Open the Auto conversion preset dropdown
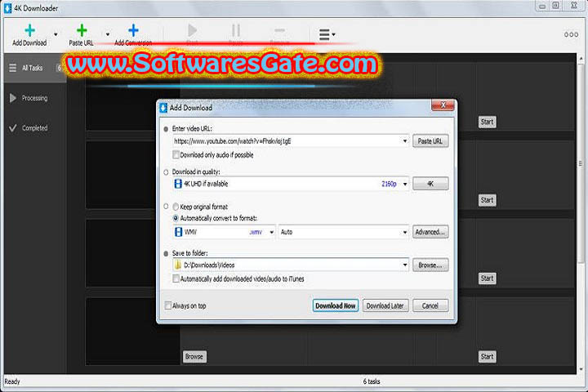The height and width of the screenshot is (392, 588). click(x=405, y=232)
